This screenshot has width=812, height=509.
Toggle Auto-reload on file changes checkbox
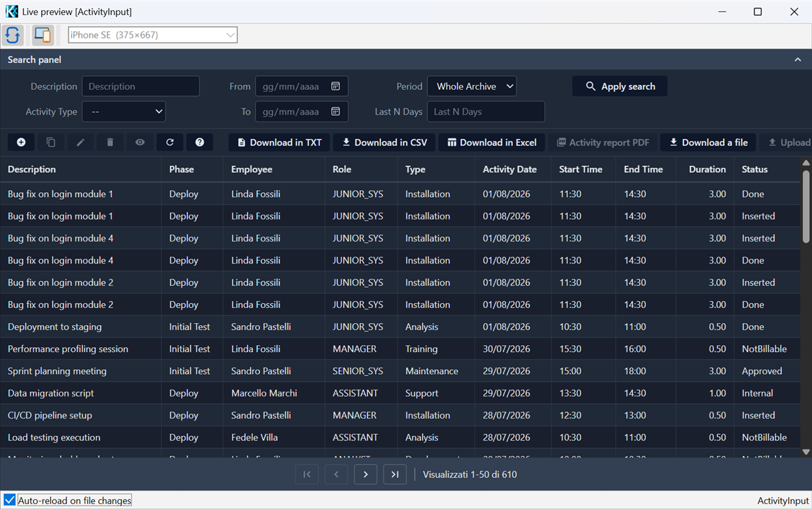pyautogui.click(x=10, y=500)
